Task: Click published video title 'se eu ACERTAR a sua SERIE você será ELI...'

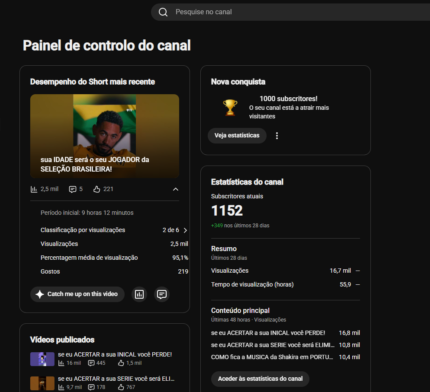Action: 116,379
